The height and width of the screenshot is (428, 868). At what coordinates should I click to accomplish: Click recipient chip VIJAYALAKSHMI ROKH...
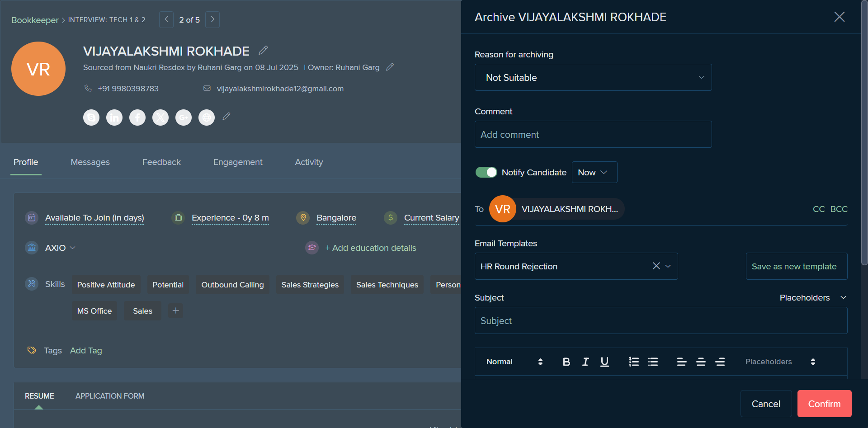(557, 209)
